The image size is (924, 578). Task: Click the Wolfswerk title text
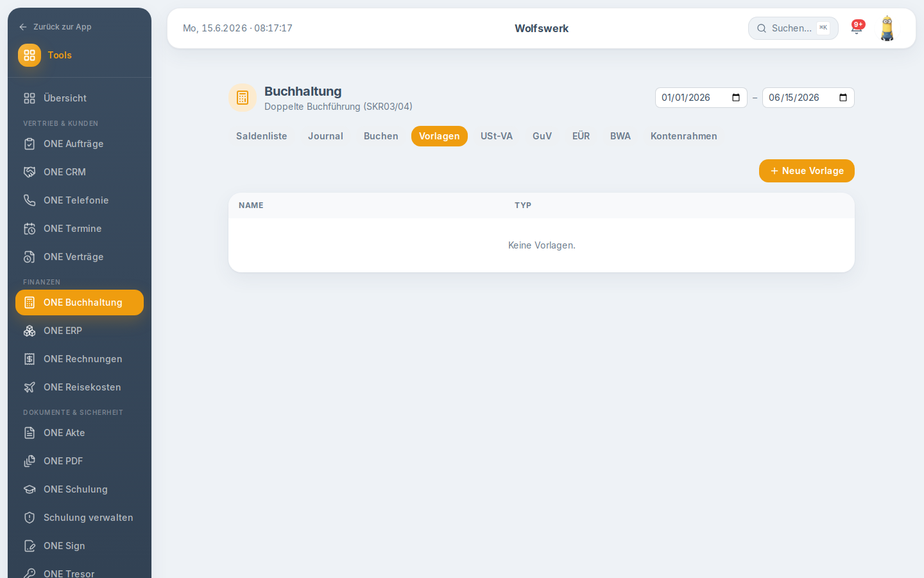tap(542, 28)
